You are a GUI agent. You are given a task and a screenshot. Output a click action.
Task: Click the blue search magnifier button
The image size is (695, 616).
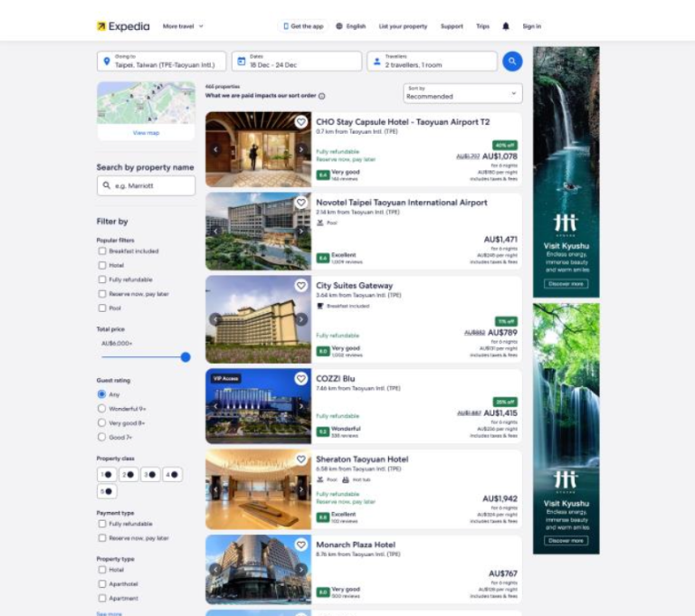512,62
